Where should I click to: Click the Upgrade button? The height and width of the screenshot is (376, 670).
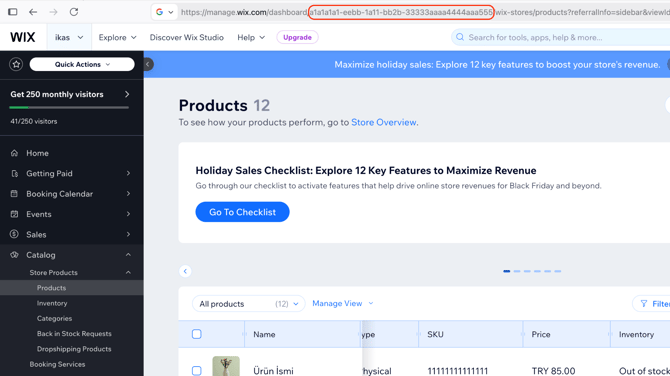point(297,37)
